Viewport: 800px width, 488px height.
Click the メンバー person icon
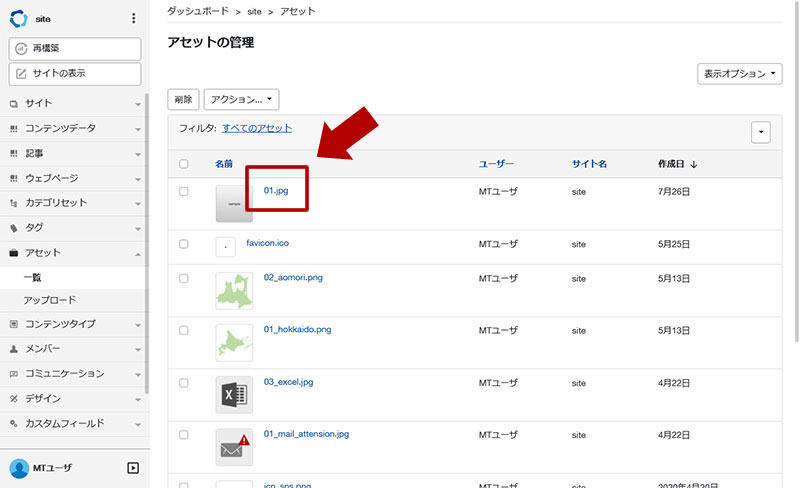14,349
